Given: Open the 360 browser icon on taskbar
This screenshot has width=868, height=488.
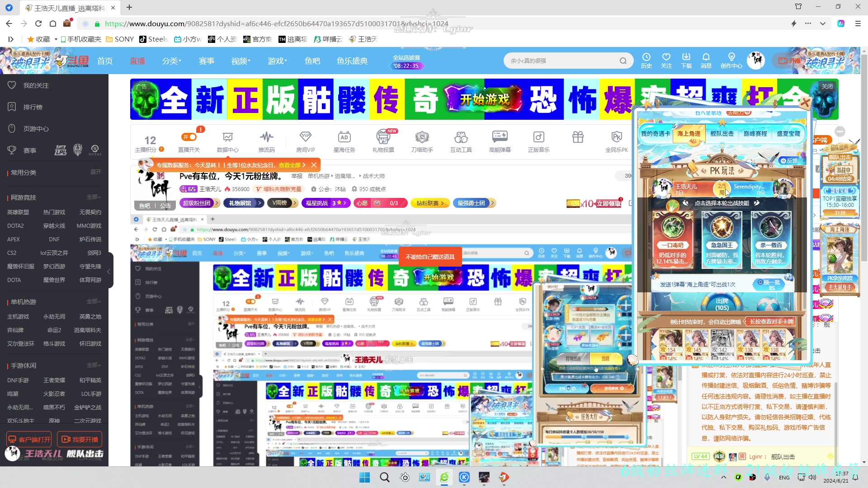Looking at the screenshot, I should click(444, 477).
